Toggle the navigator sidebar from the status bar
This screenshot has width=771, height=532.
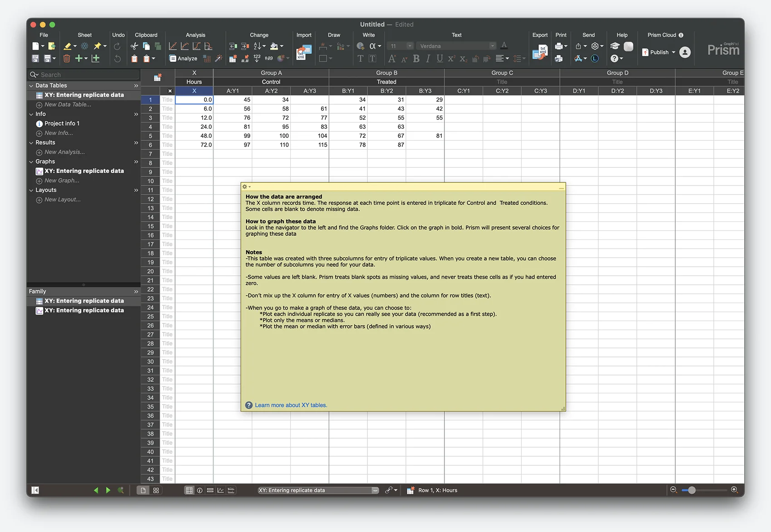tap(35, 490)
